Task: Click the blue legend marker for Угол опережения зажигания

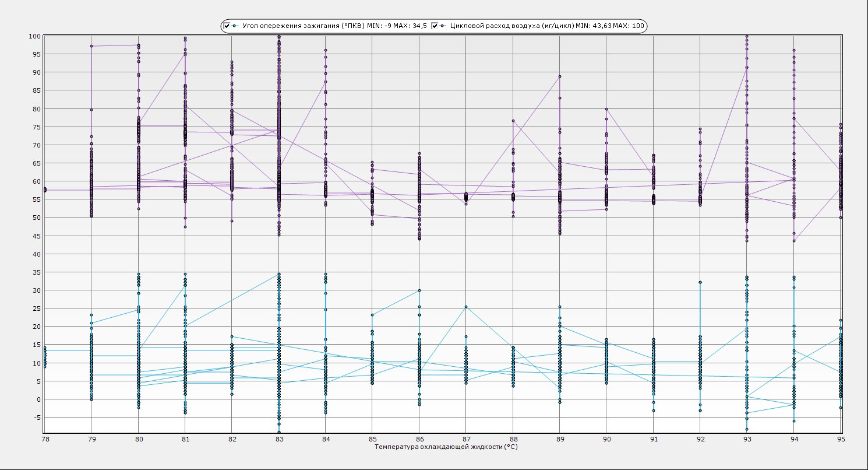Action: 234,26
